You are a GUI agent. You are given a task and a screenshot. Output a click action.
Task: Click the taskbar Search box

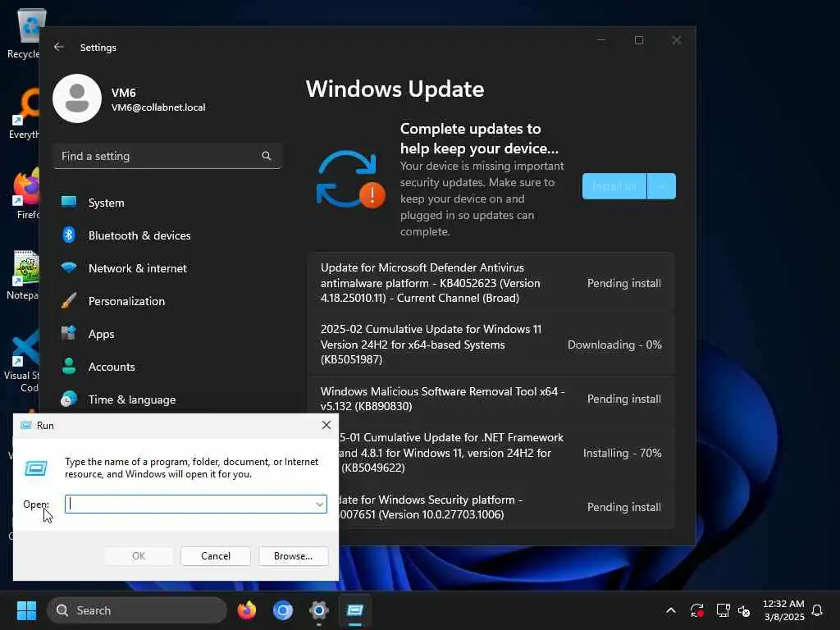tap(137, 610)
